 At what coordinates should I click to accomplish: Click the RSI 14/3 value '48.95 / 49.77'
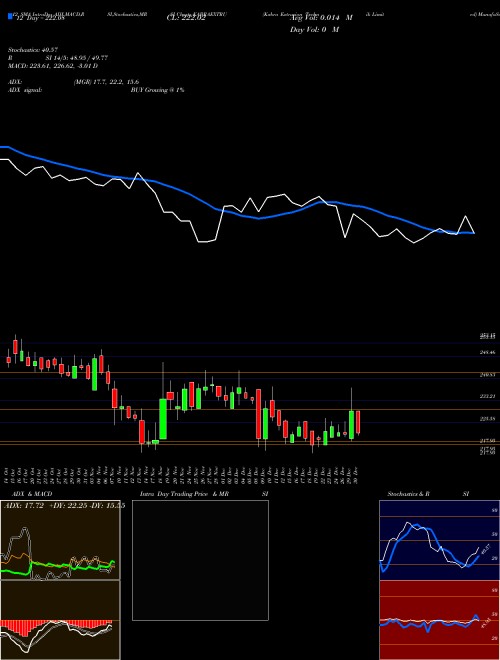[89, 58]
